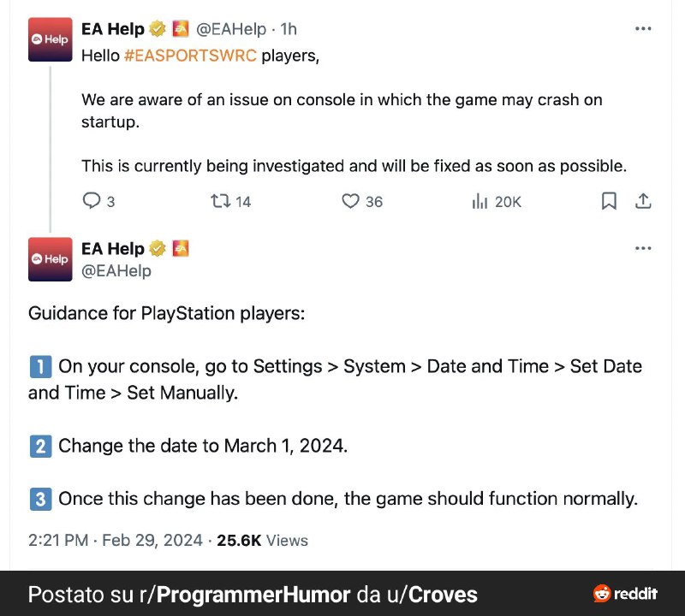Click the retweet icon showing 14
Screen dimensions: 685x616
coord(220,201)
